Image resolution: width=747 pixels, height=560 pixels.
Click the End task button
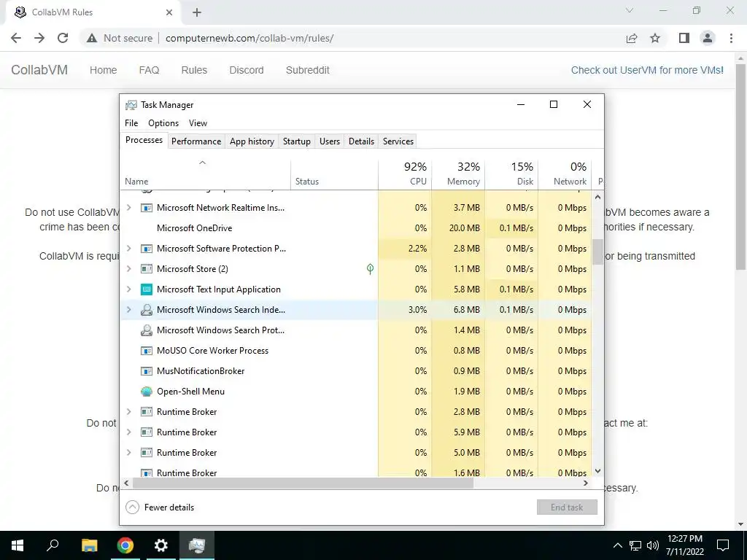(x=567, y=507)
